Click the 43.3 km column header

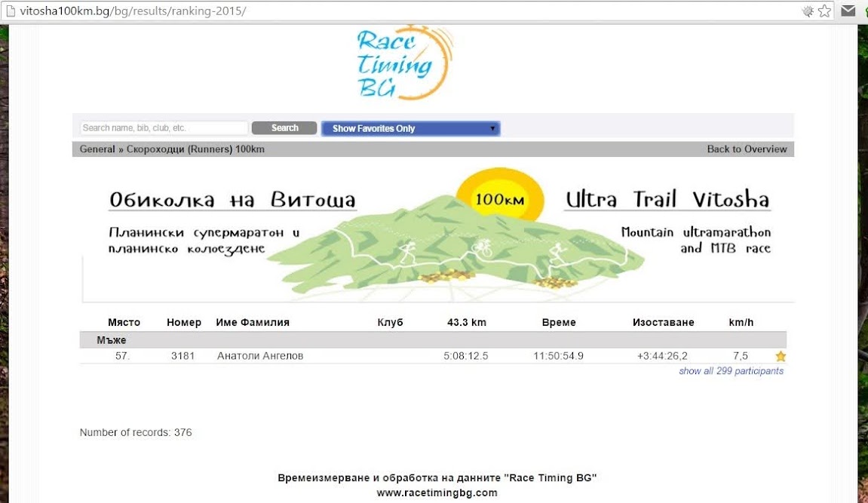(x=467, y=322)
